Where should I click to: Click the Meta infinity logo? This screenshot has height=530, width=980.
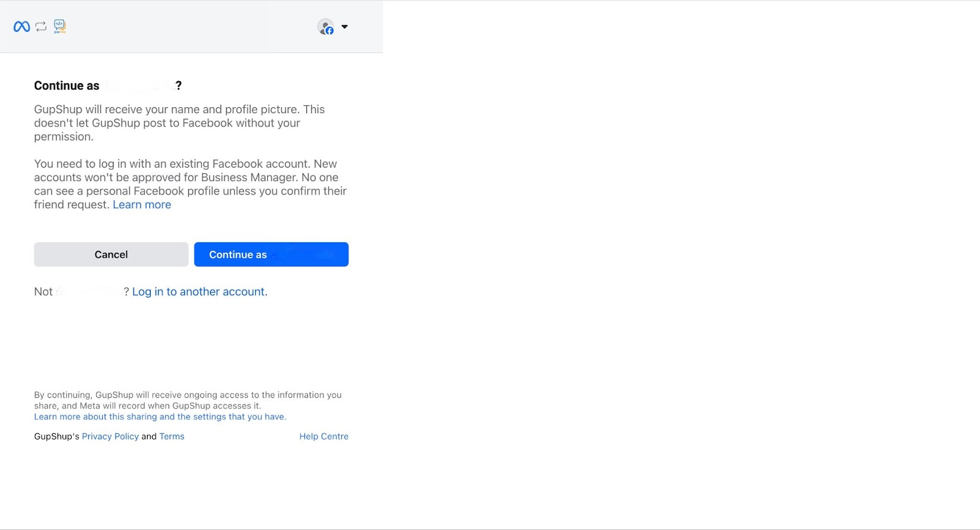point(21,26)
